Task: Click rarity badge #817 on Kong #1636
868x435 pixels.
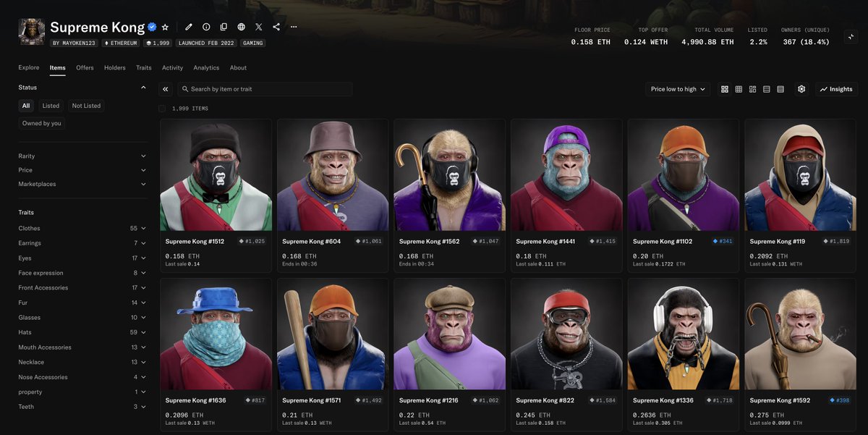Action: [x=255, y=400]
